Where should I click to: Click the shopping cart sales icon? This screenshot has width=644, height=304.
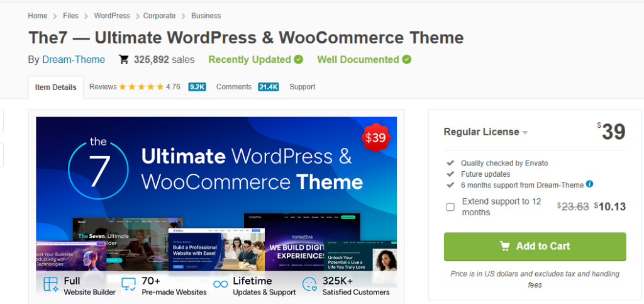pos(124,60)
